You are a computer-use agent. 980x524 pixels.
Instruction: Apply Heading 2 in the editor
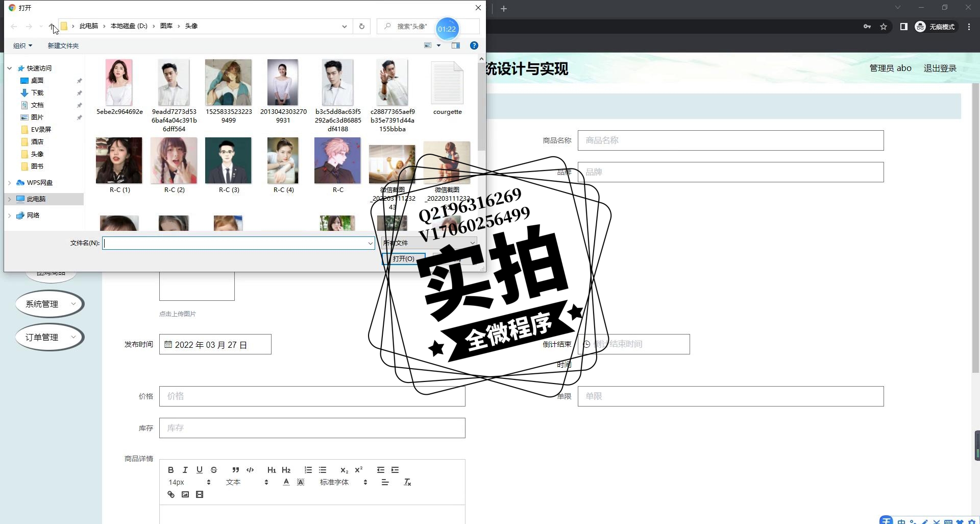[286, 470]
